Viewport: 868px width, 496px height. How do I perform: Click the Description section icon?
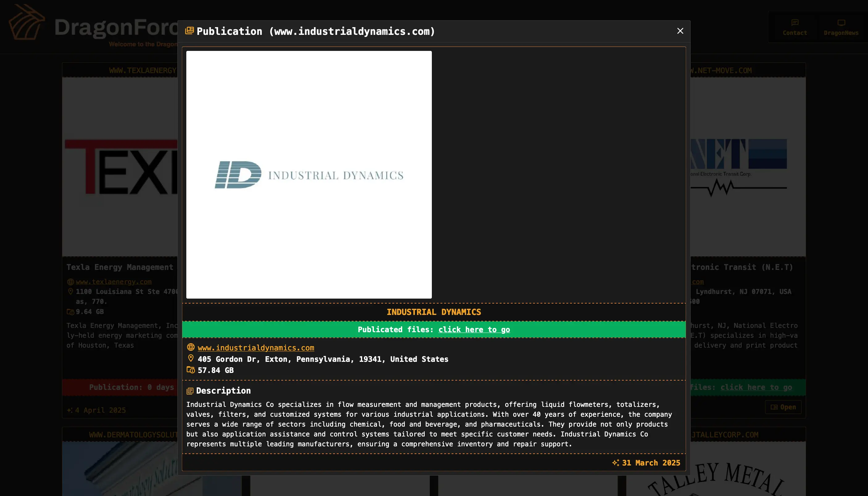(190, 391)
